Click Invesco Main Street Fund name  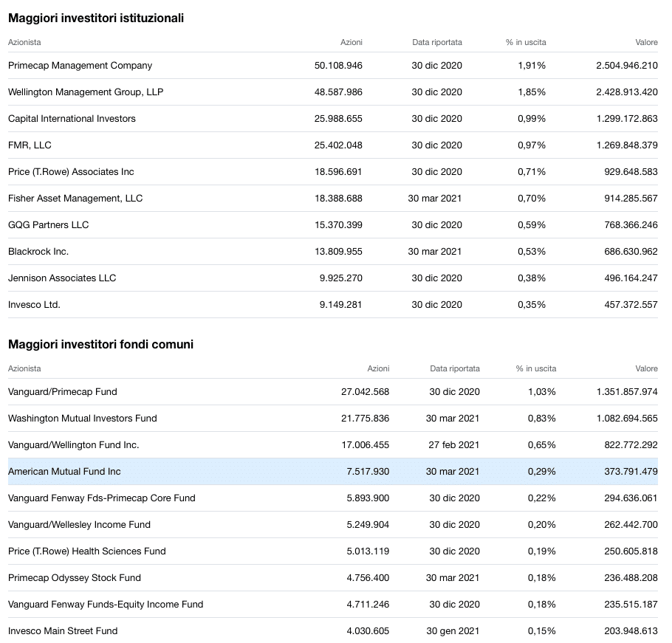[63, 631]
